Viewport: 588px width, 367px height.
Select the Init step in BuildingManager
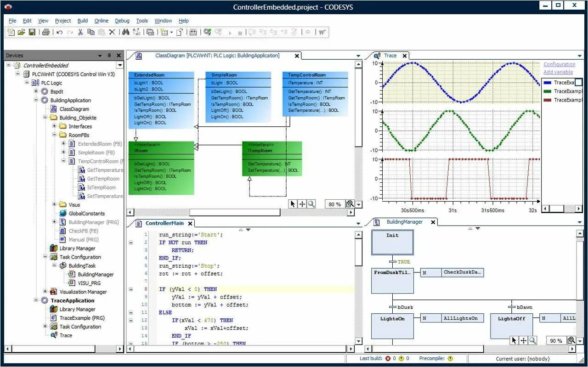coord(392,242)
